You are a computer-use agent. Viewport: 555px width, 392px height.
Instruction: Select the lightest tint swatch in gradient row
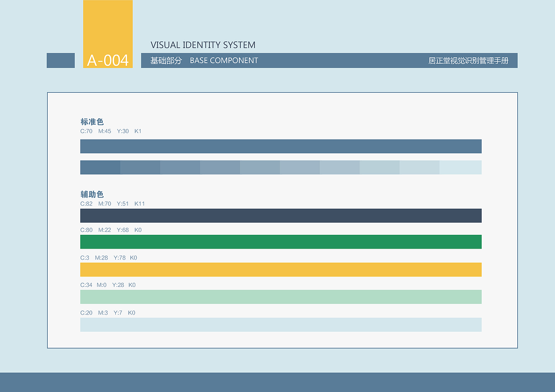click(460, 167)
